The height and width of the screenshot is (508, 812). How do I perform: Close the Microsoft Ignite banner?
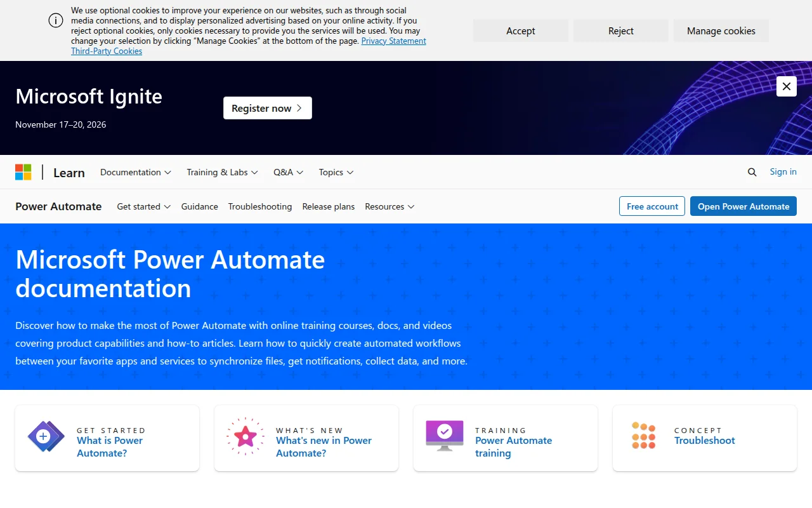coord(787,86)
